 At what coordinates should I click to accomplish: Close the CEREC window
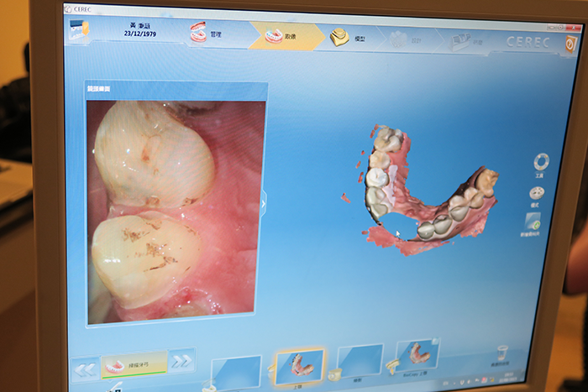pos(574,28)
